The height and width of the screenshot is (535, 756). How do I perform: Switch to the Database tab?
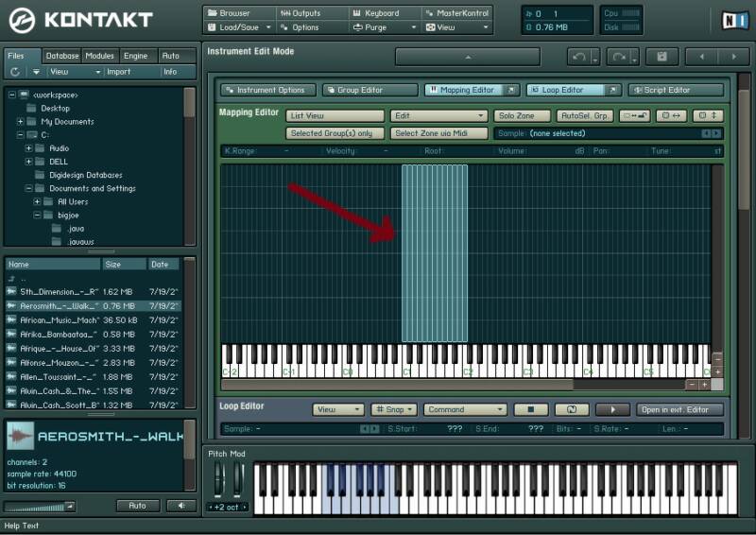[x=62, y=56]
